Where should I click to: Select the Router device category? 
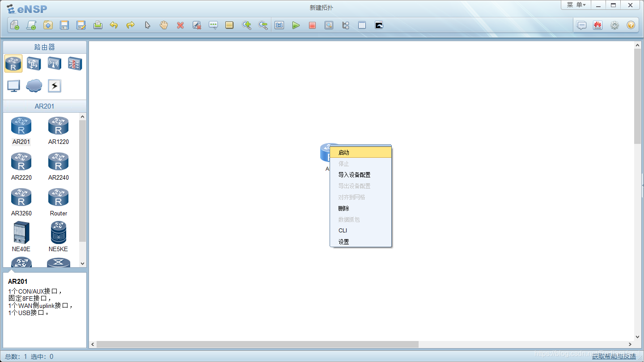[13, 63]
